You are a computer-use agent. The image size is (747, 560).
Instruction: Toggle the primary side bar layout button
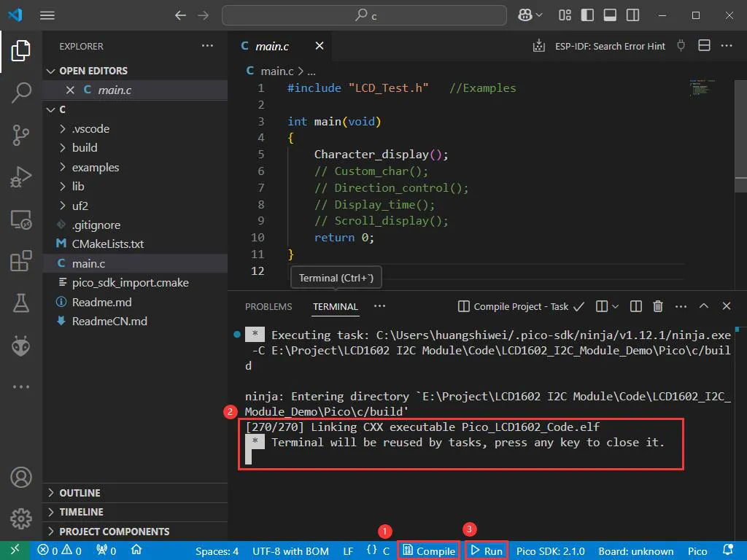pyautogui.click(x=587, y=15)
